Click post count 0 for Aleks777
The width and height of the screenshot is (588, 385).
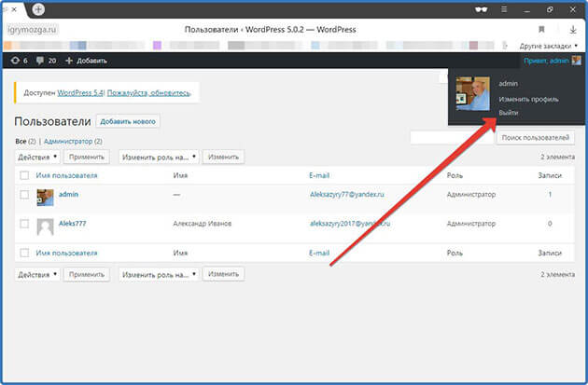[x=550, y=224]
